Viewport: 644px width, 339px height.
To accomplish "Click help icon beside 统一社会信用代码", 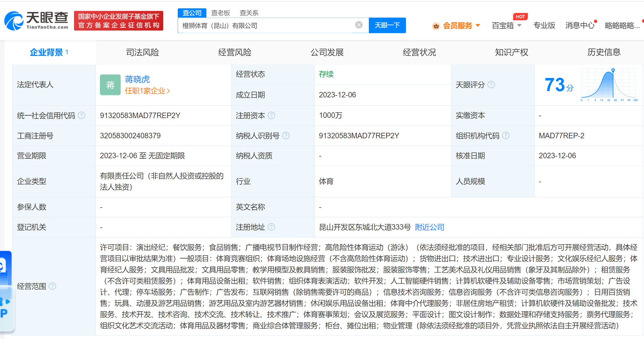I will 81,116.
